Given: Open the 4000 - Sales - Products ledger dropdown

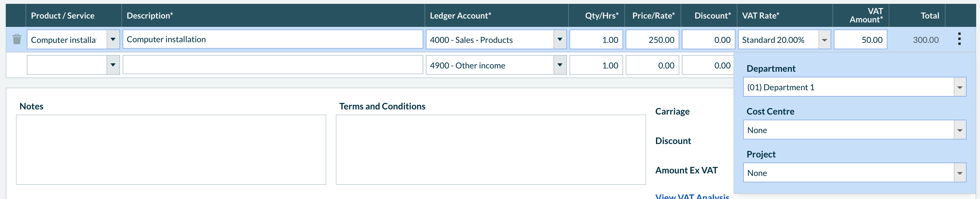Looking at the screenshot, I should 560,39.
